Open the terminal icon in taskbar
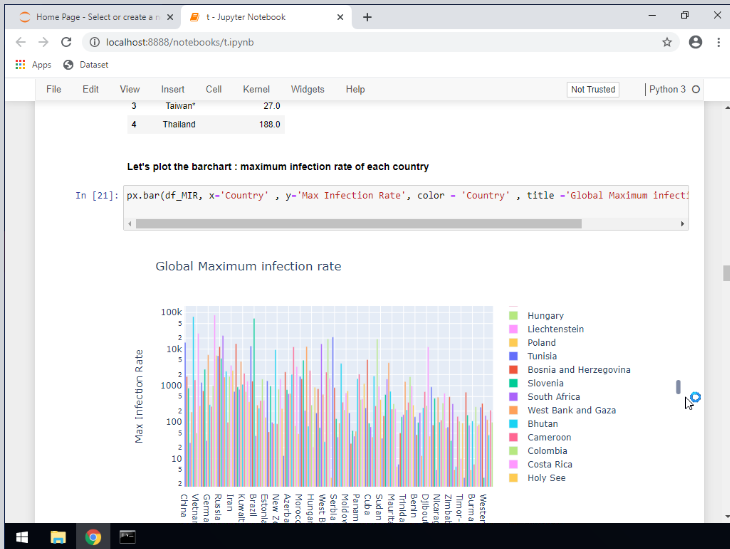The width and height of the screenshot is (730, 549). 127,536
